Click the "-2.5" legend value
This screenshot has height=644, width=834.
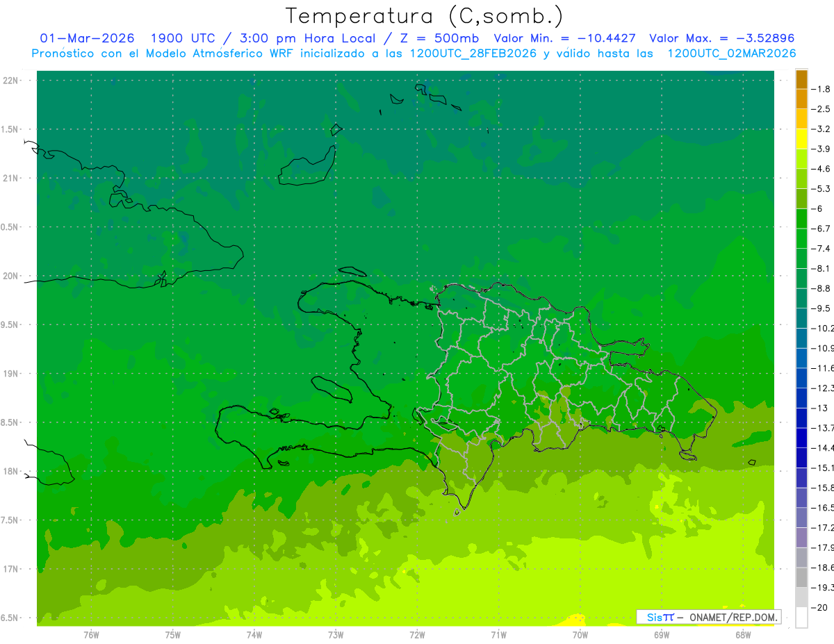pyautogui.click(x=821, y=109)
